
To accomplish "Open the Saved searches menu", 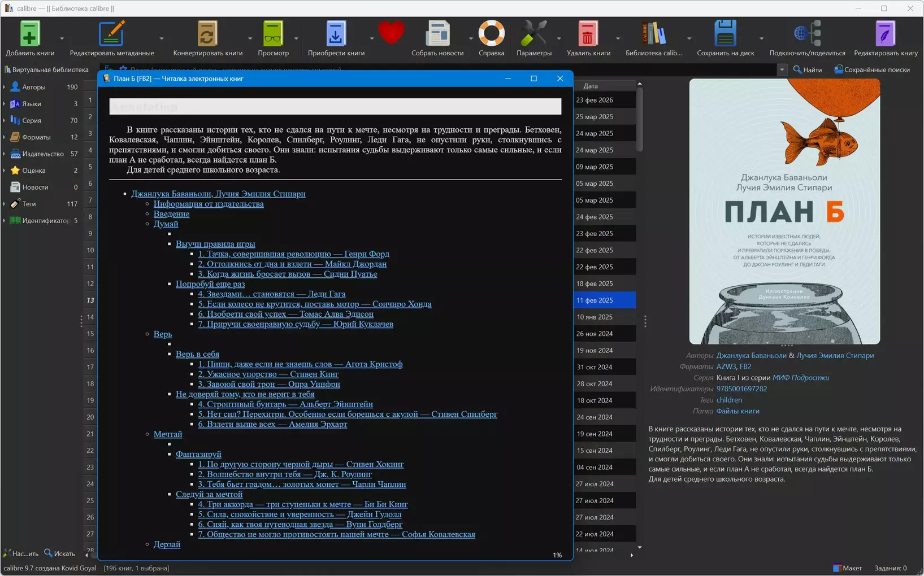I will [x=871, y=70].
